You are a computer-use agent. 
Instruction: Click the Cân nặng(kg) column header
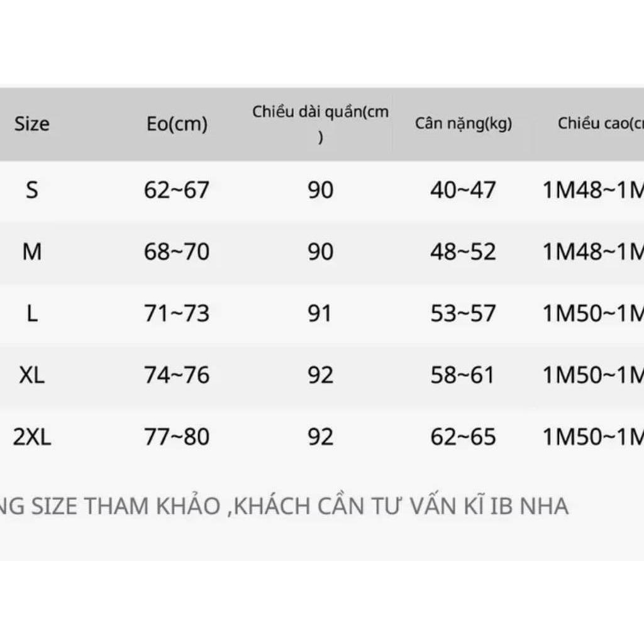pos(464,124)
